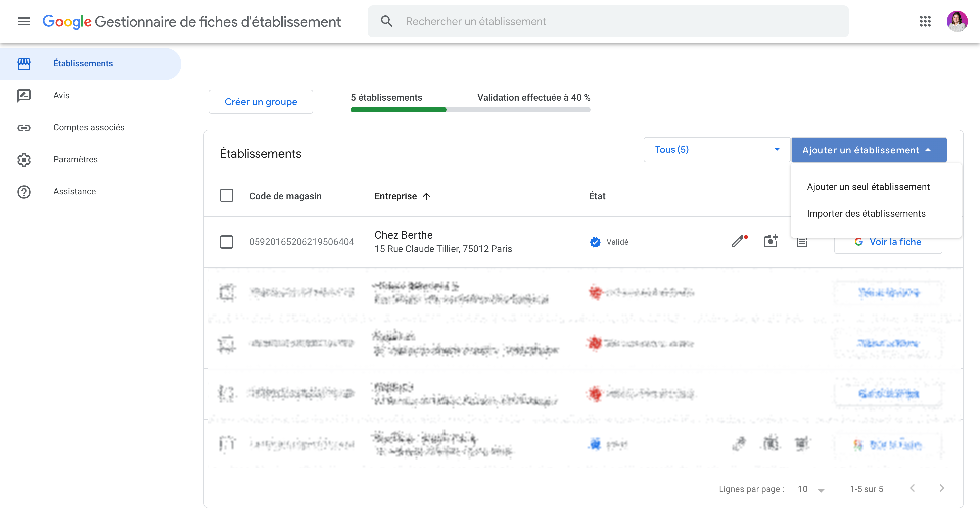Open the Paramètres section
Screen dimensions: 980x532
coord(91,159)
